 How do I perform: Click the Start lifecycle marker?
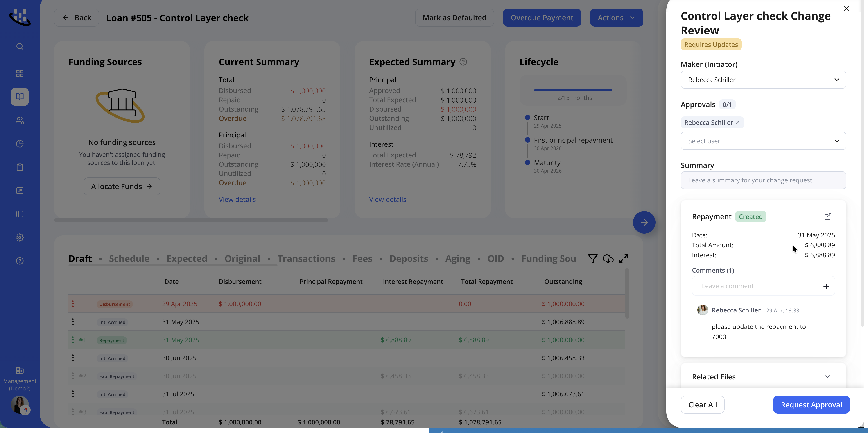point(528,117)
